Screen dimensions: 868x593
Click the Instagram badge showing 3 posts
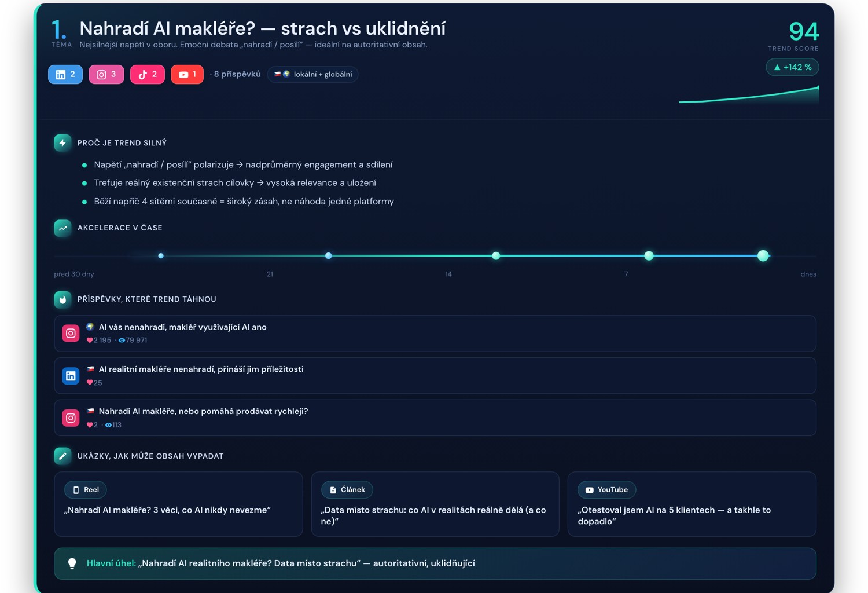click(106, 74)
